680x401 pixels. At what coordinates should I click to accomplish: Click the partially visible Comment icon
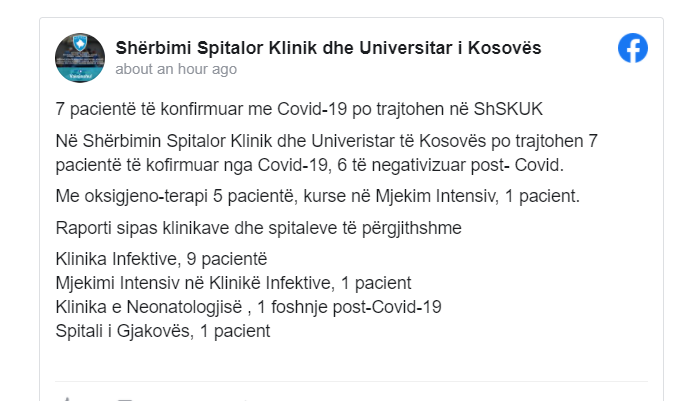[x=126, y=400]
